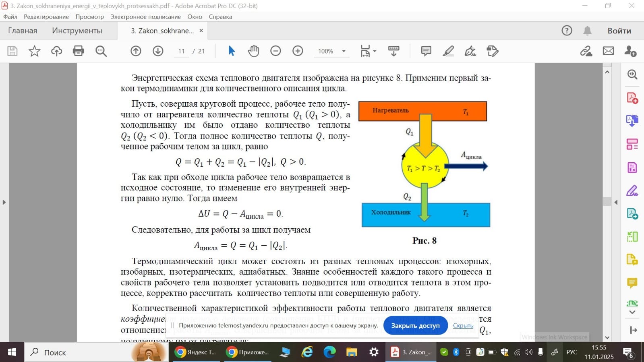Go to the next page arrow
Image resolution: width=644 pixels, height=362 pixels.
pyautogui.click(x=158, y=51)
